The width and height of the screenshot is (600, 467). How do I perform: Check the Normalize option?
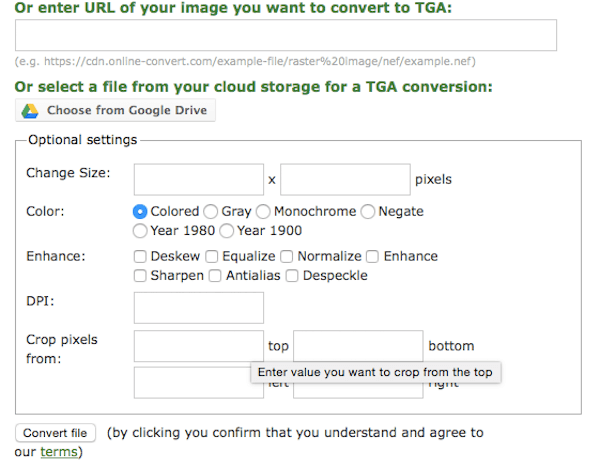[x=287, y=256]
